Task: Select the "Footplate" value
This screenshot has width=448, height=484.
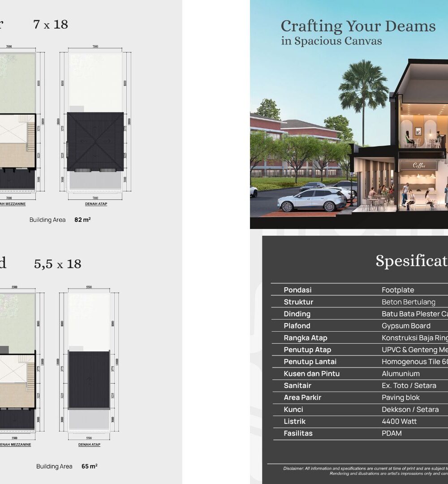Action: coord(398,290)
